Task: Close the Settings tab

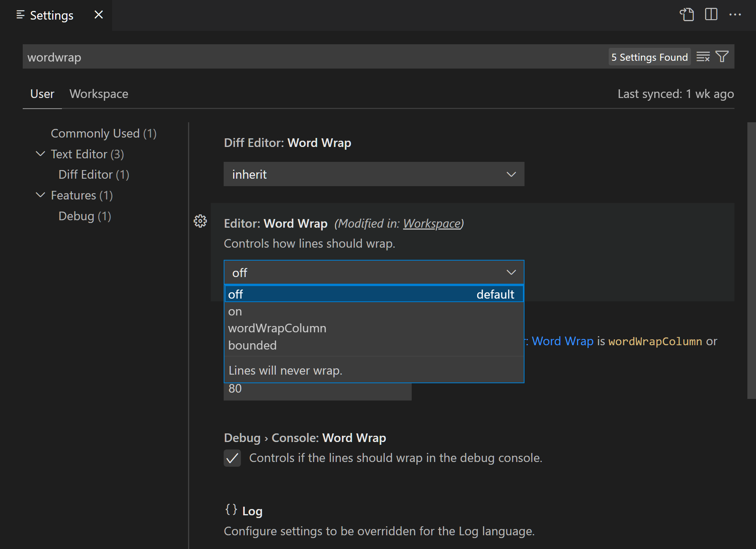Action: point(99,15)
